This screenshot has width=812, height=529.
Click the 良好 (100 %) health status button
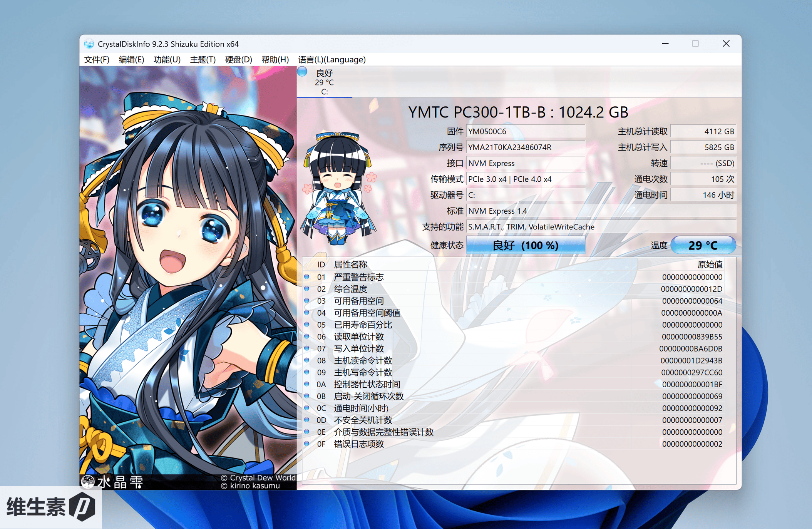pyautogui.click(x=526, y=245)
